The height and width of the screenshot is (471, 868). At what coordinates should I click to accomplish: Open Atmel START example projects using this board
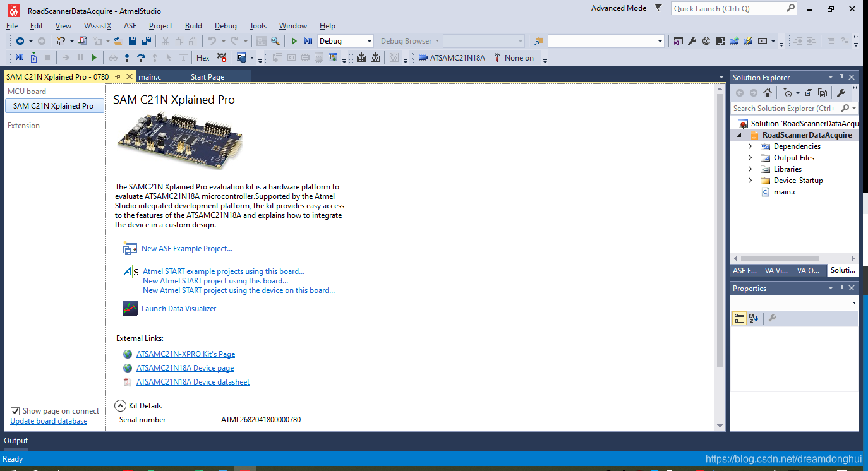point(224,271)
